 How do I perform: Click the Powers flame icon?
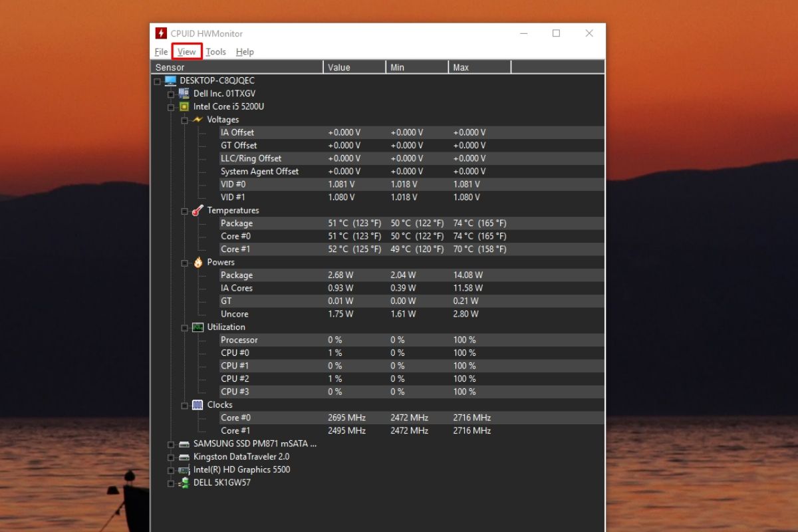coord(198,262)
